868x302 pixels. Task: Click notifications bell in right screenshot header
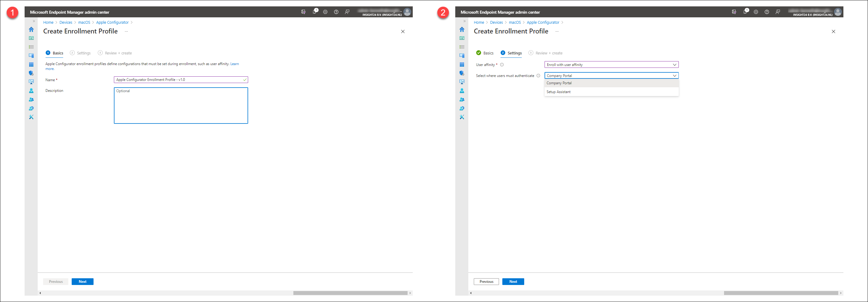[745, 12]
